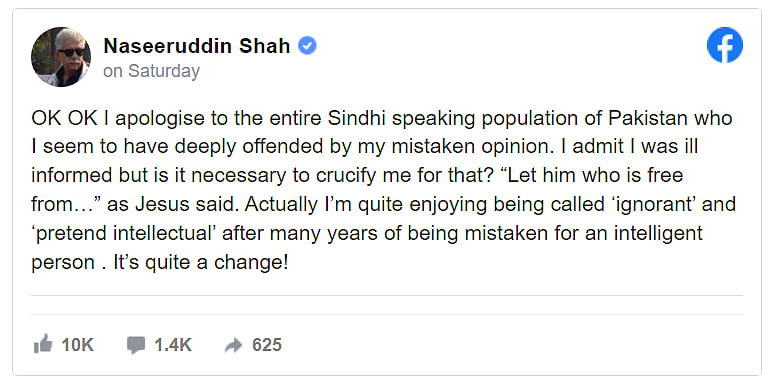Open the 'on Saturday' timestamp link

(x=151, y=71)
